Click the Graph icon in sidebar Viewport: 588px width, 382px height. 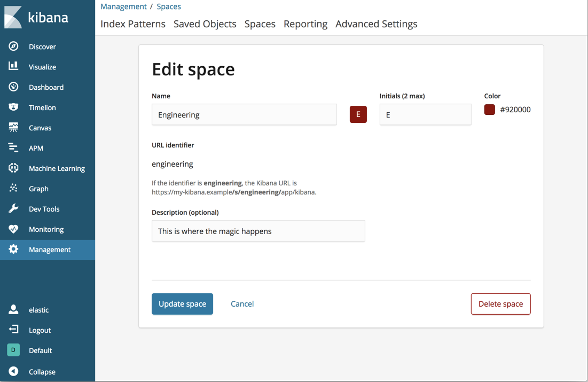click(x=13, y=189)
